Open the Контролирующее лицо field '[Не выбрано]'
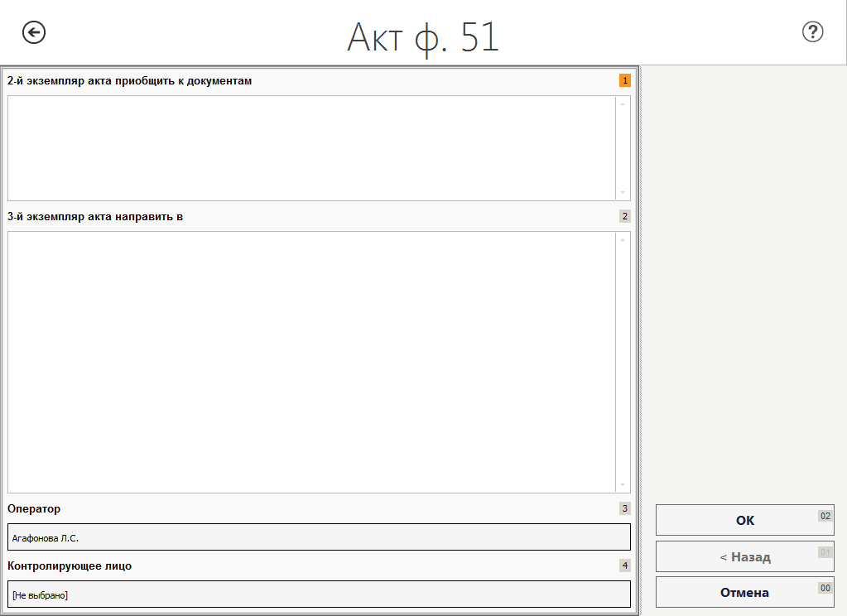Image resolution: width=847 pixels, height=616 pixels. pyautogui.click(x=319, y=594)
